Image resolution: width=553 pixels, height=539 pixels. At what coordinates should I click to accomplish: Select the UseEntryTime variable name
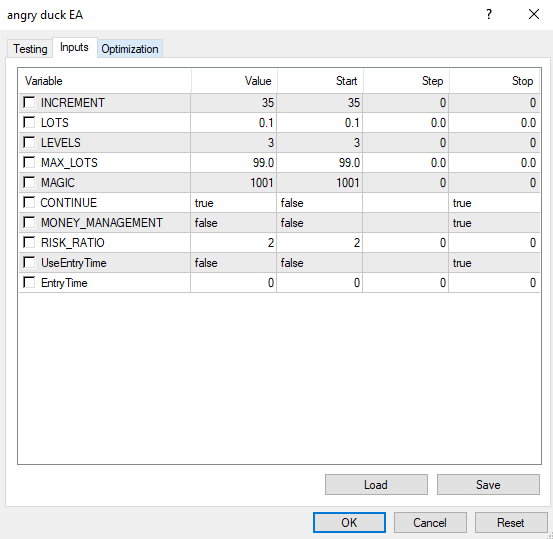pos(73,263)
